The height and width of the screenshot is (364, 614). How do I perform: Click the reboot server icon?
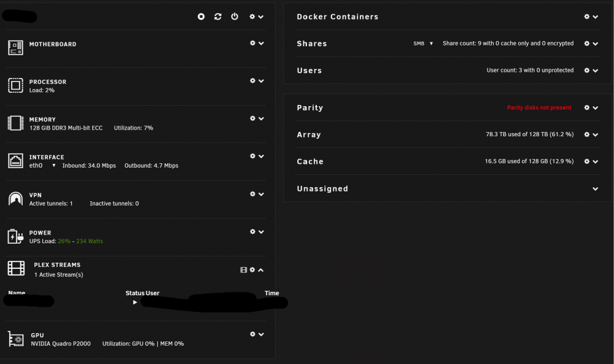pos(218,17)
